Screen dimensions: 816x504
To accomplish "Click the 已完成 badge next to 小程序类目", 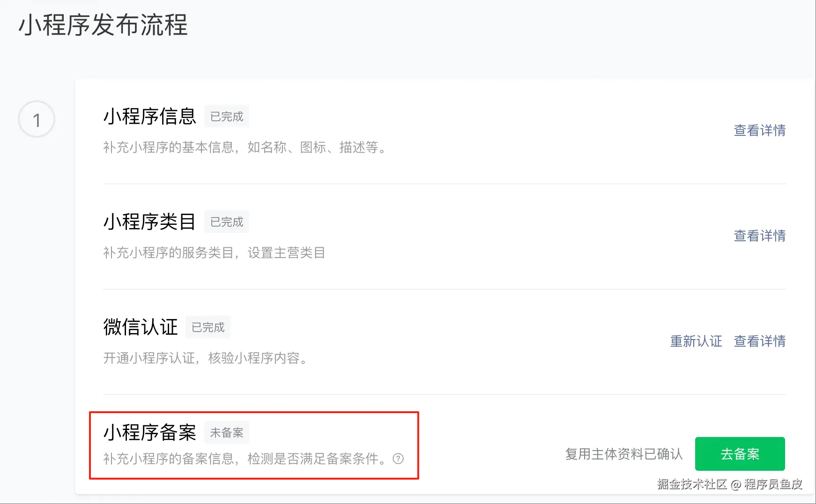I will pos(227,222).
